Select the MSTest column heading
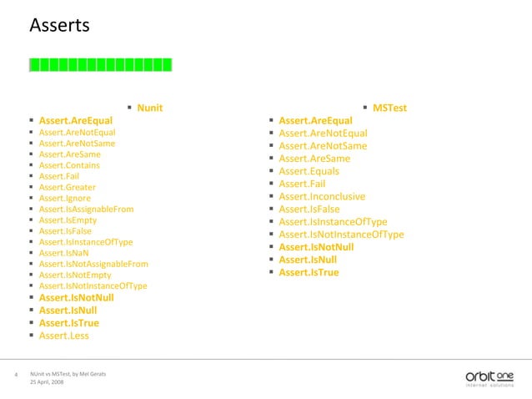532x399 pixels. (389, 108)
